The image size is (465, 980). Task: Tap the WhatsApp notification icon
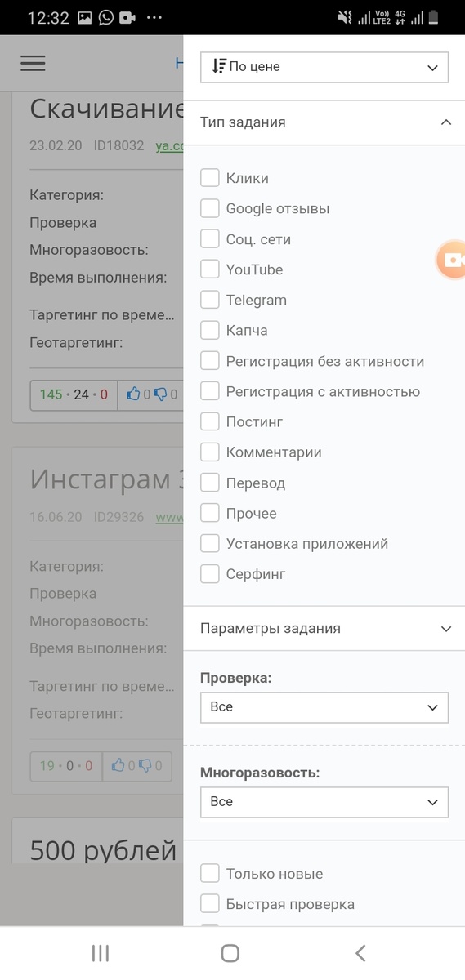(x=105, y=17)
